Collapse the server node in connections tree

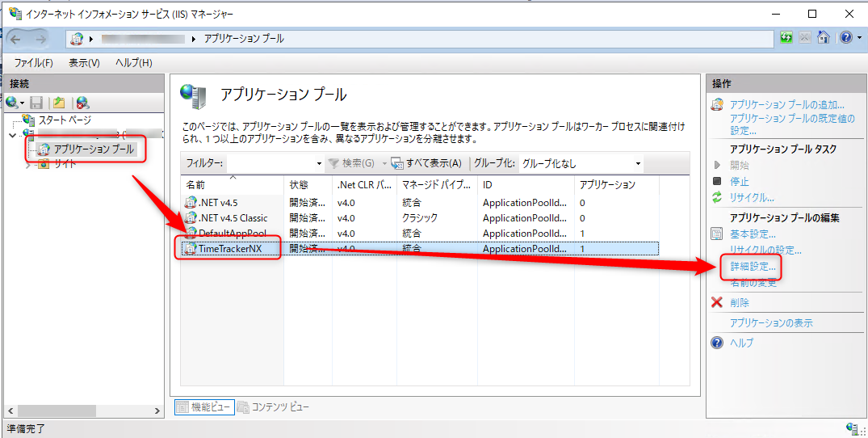coord(10,134)
